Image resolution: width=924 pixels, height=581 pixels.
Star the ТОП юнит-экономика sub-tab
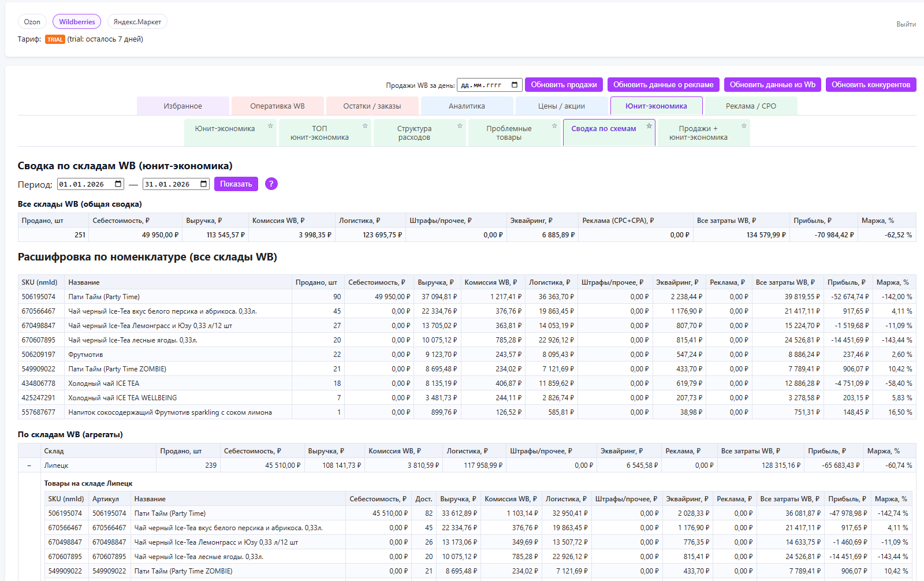click(x=365, y=125)
